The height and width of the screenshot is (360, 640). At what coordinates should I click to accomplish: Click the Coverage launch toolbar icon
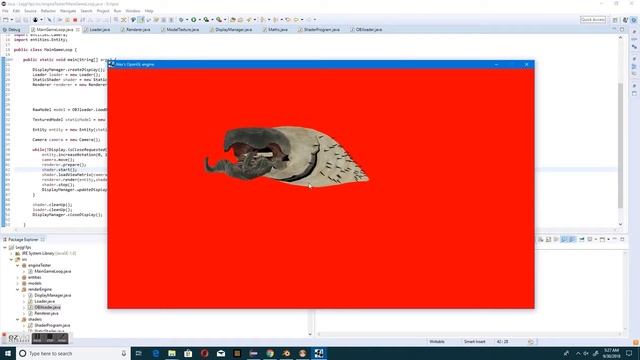pos(207,20)
